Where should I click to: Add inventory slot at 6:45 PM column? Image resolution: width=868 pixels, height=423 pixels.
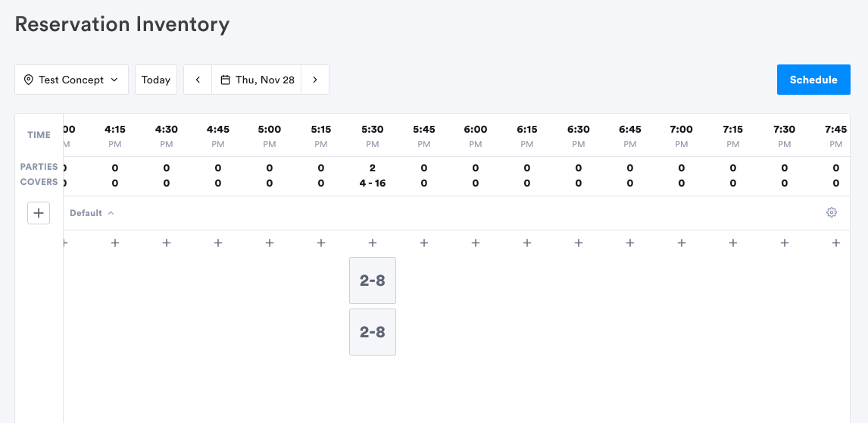click(x=630, y=243)
